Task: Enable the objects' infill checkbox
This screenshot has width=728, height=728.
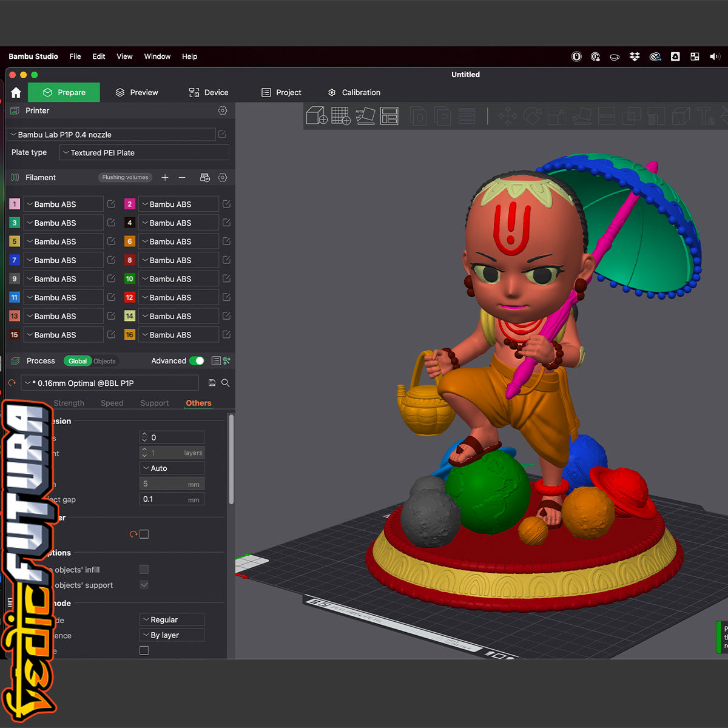Action: [144, 569]
